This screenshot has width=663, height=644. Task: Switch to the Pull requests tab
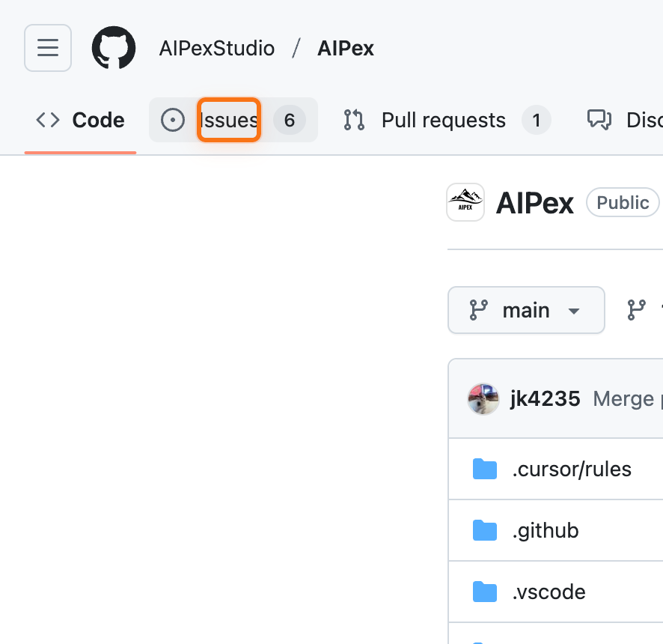pos(443,120)
